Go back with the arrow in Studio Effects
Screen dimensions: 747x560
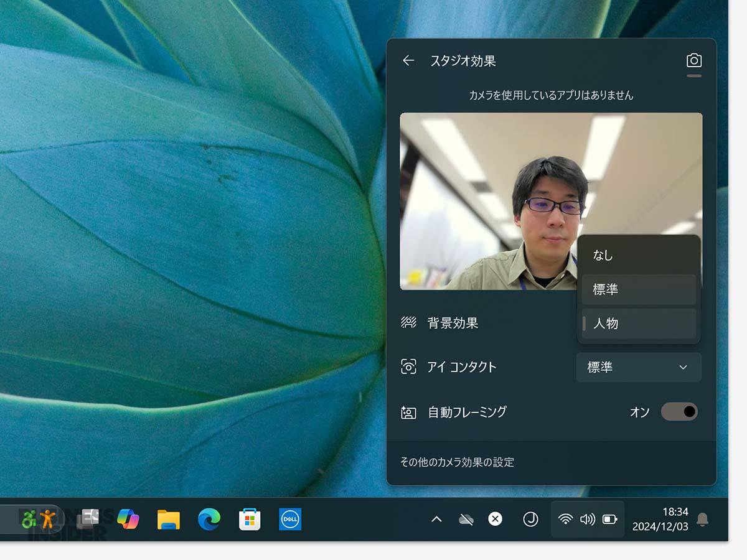coord(408,60)
